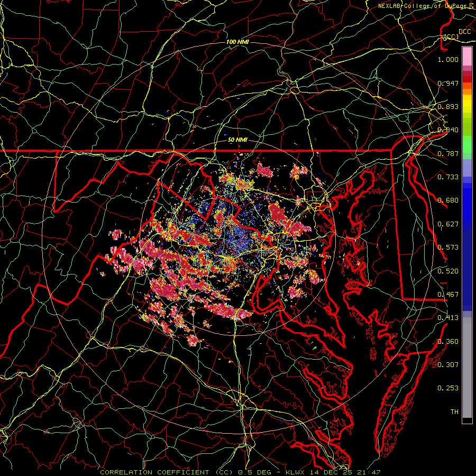Click the black radar site dot at the map center

coord(237,239)
